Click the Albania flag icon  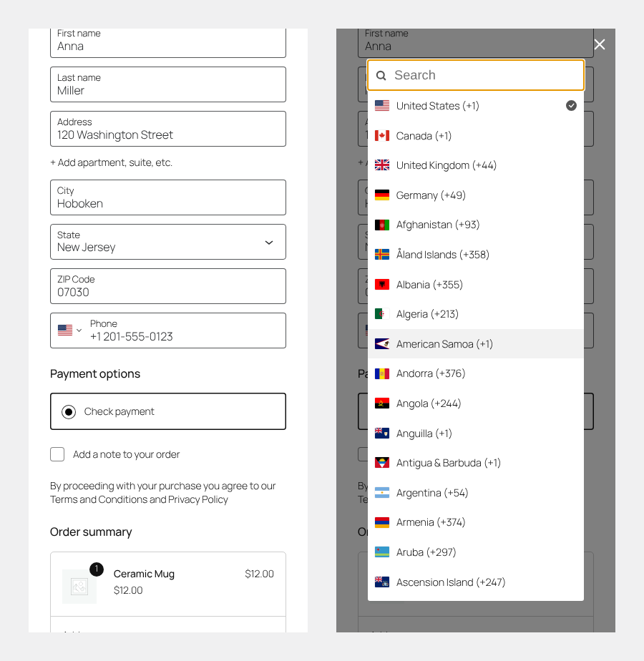tap(382, 285)
